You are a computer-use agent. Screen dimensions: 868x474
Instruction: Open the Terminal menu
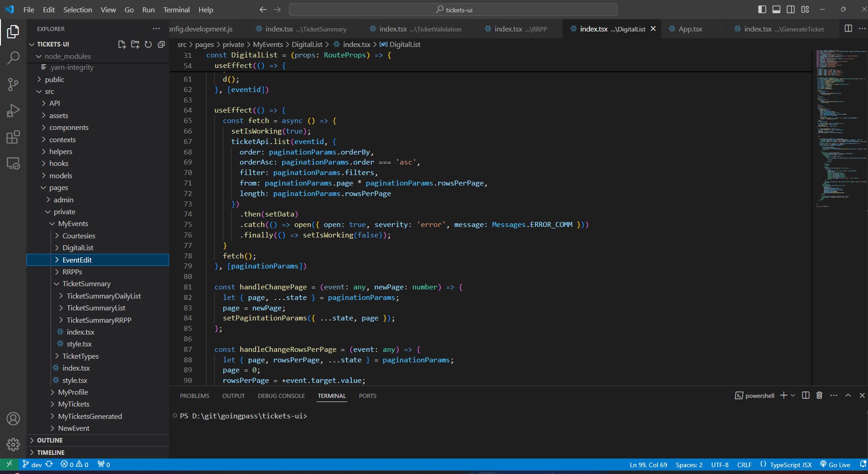click(176, 10)
